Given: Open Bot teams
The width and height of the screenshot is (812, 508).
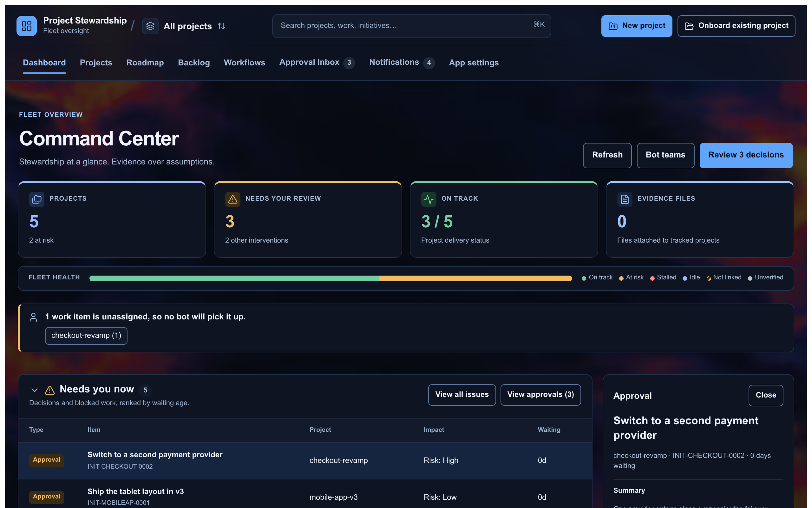Looking at the screenshot, I should click(x=665, y=155).
